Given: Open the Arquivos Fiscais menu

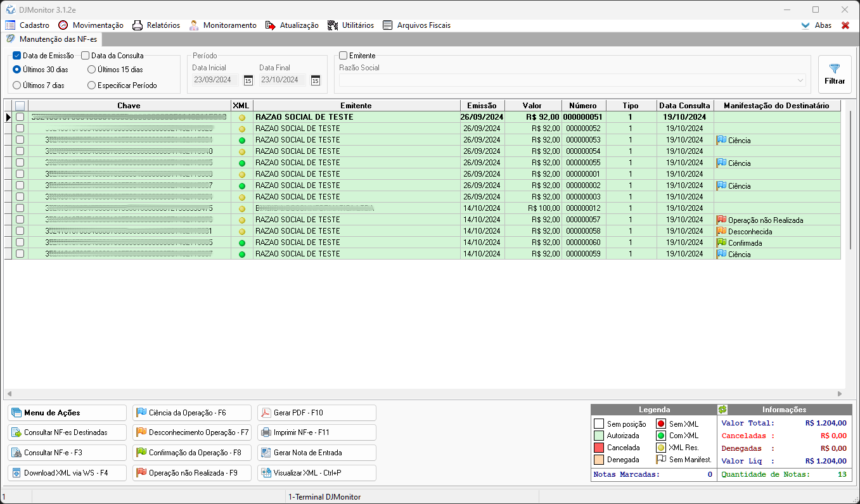Looking at the screenshot, I should [416, 25].
